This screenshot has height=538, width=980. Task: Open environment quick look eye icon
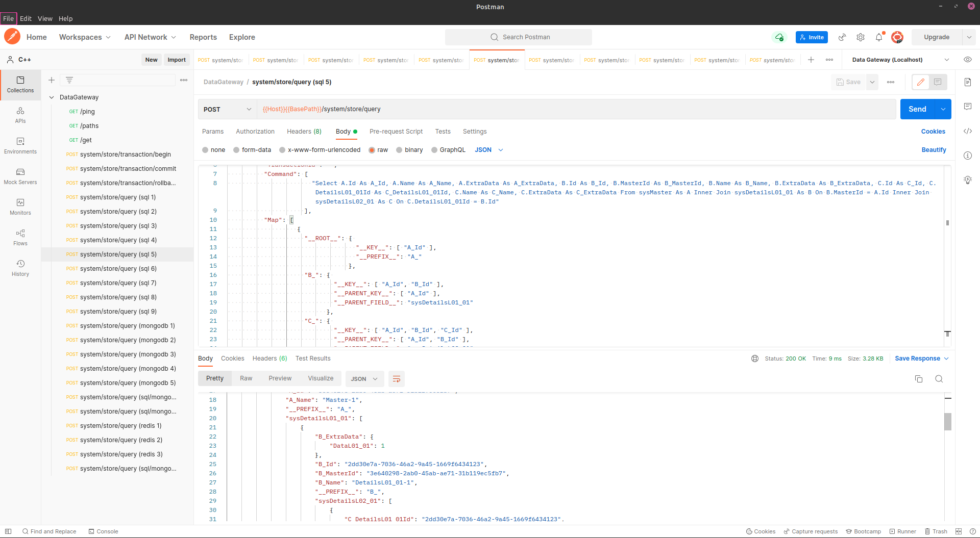(968, 60)
